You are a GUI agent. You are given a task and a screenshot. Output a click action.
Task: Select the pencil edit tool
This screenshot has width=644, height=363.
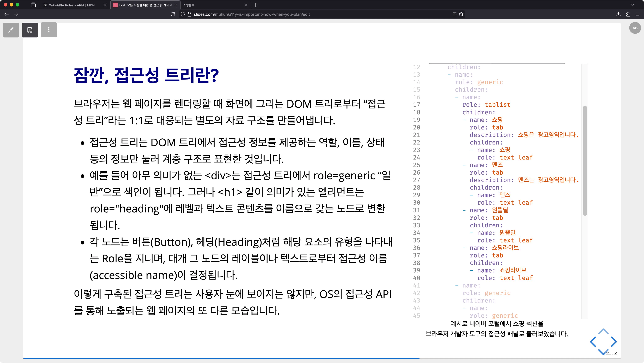[x=11, y=30]
